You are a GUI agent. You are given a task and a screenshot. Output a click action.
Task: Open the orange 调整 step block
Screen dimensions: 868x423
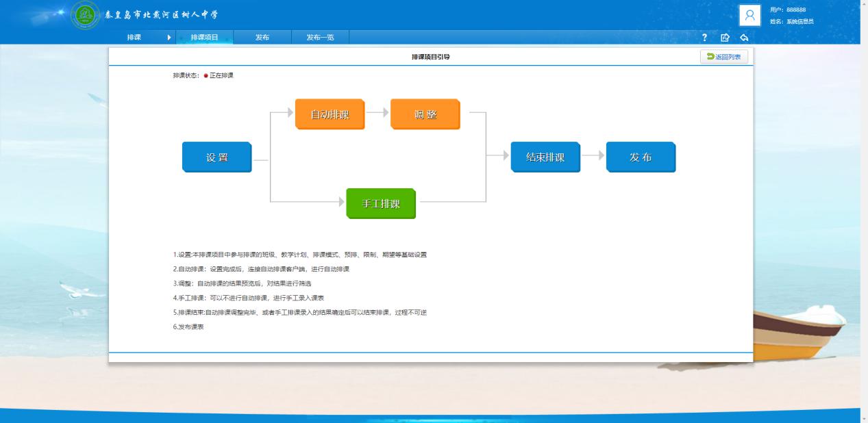[x=425, y=114]
